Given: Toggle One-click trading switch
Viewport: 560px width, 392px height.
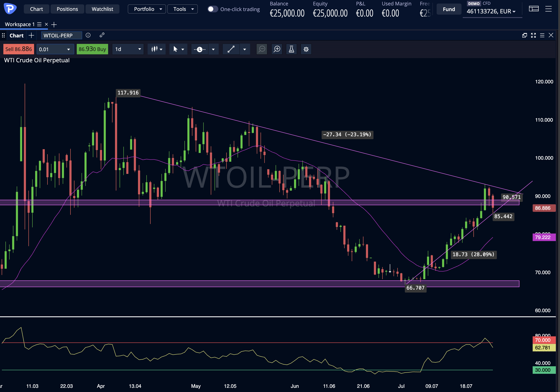Looking at the screenshot, I should [212, 9].
